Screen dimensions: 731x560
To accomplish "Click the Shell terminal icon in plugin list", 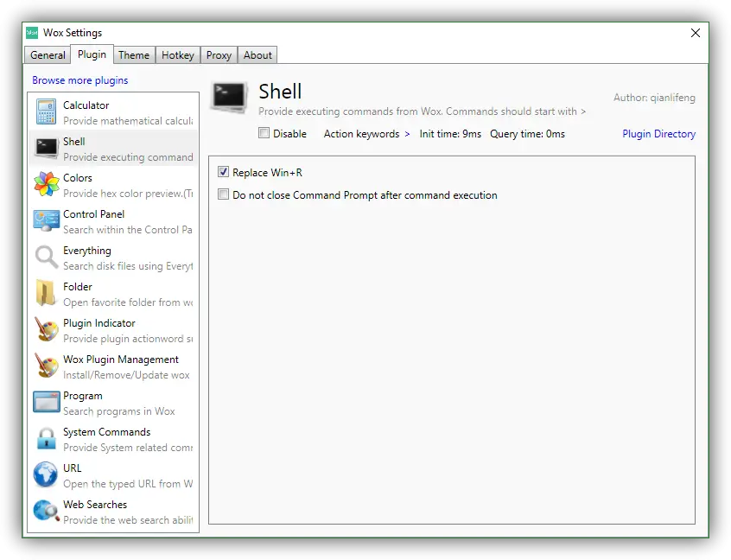I will pyautogui.click(x=46, y=149).
